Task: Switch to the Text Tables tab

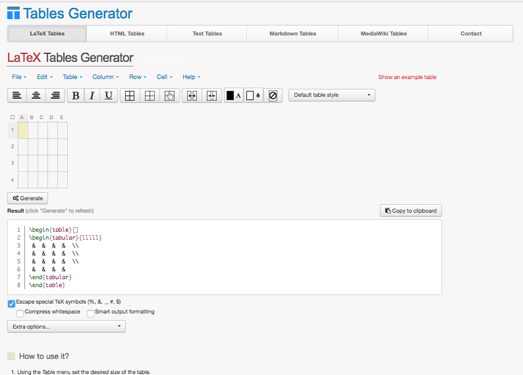Action: pos(207,34)
